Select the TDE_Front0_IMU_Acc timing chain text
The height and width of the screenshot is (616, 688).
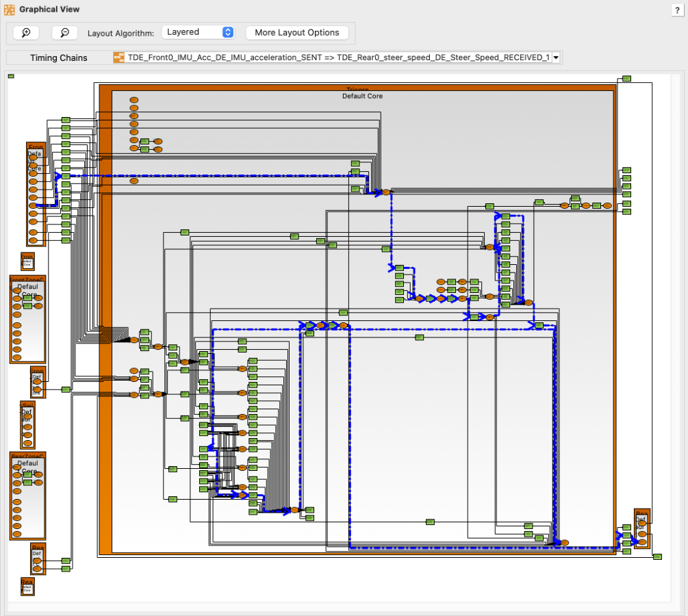tap(338, 57)
